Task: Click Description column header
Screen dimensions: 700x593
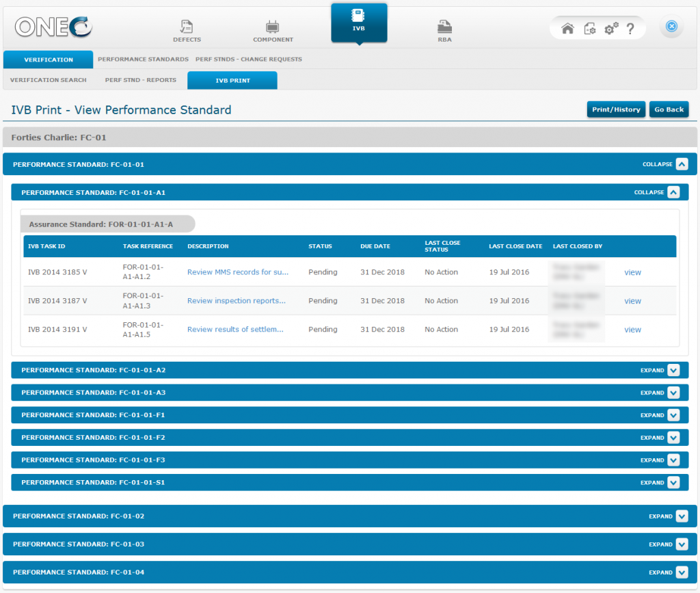Action: (208, 246)
